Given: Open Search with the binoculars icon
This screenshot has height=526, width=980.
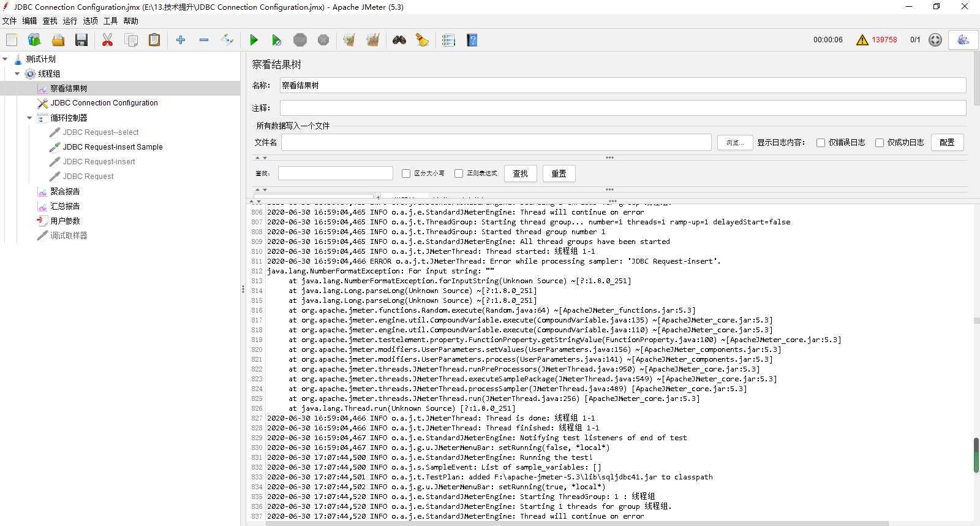Looking at the screenshot, I should [399, 40].
